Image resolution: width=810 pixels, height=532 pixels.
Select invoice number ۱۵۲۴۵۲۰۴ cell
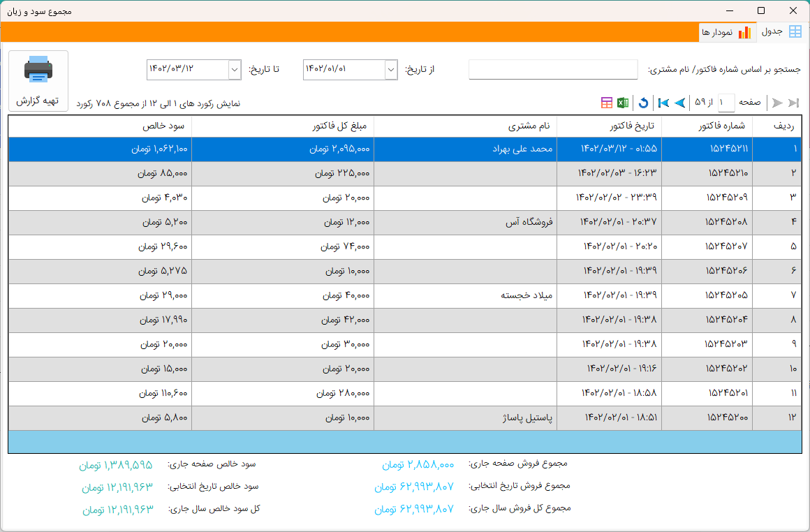tap(707, 320)
